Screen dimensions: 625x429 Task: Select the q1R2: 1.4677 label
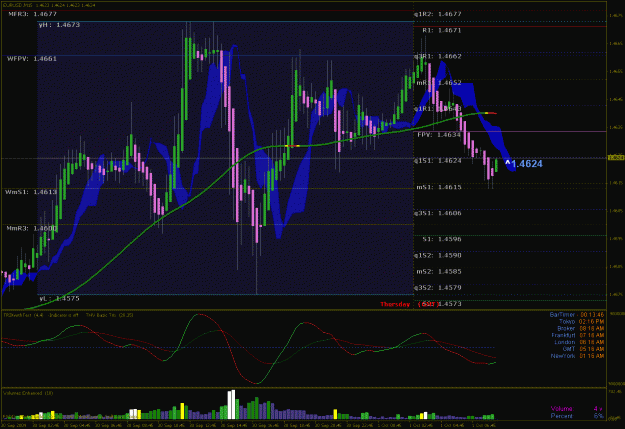click(437, 14)
